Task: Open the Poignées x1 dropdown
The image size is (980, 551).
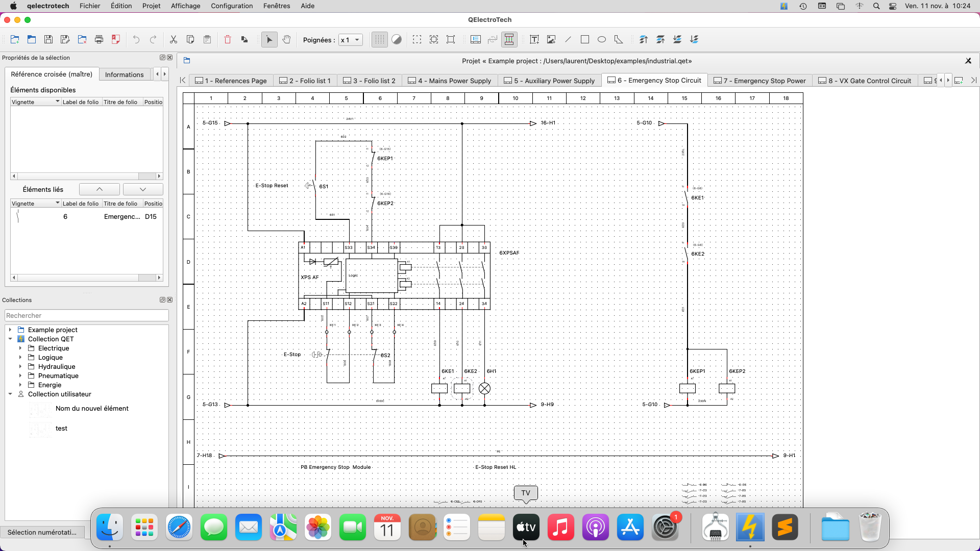Action: tap(351, 40)
